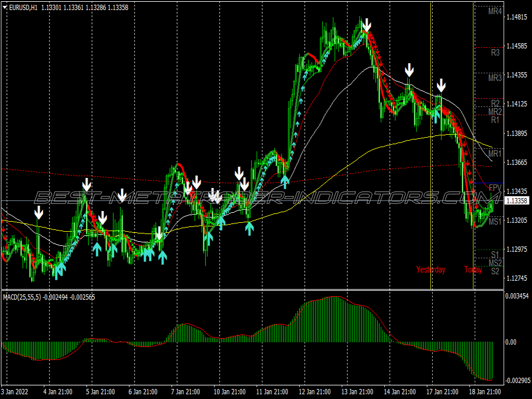Click the 4 Jan 21:00 time label
This screenshot has height=399, width=532.
pyautogui.click(x=58, y=392)
